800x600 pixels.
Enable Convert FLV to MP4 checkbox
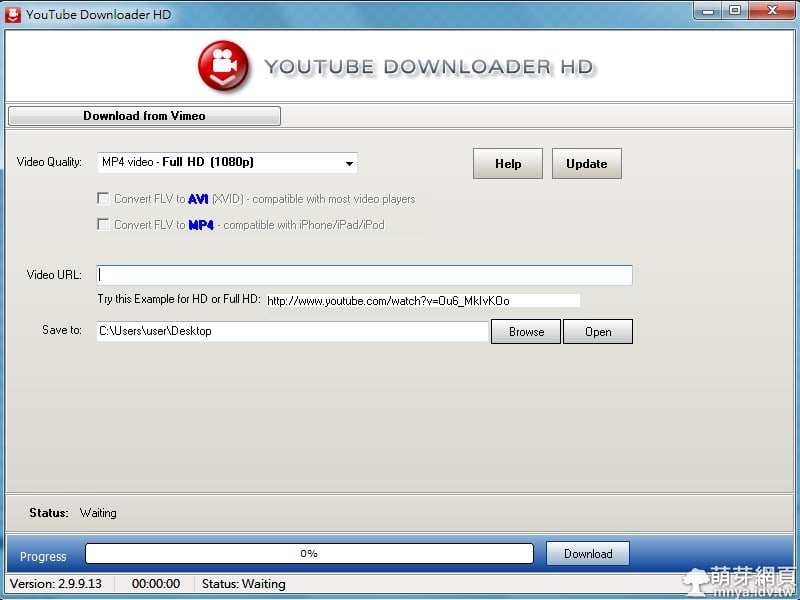click(x=103, y=224)
